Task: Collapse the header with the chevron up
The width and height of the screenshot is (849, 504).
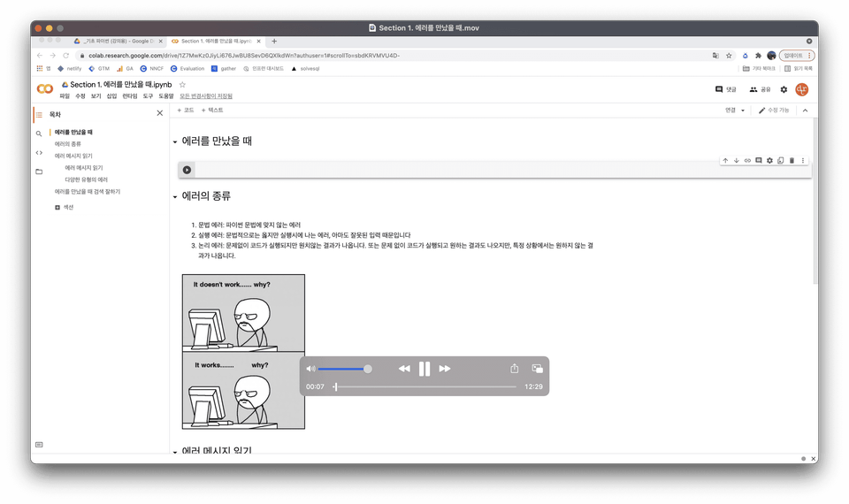Action: pos(805,111)
